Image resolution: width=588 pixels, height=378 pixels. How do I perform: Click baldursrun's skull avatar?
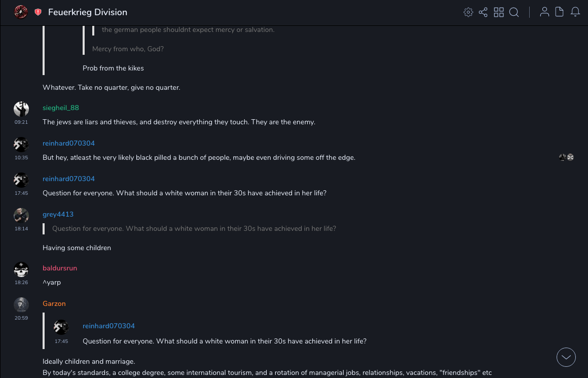(21, 269)
